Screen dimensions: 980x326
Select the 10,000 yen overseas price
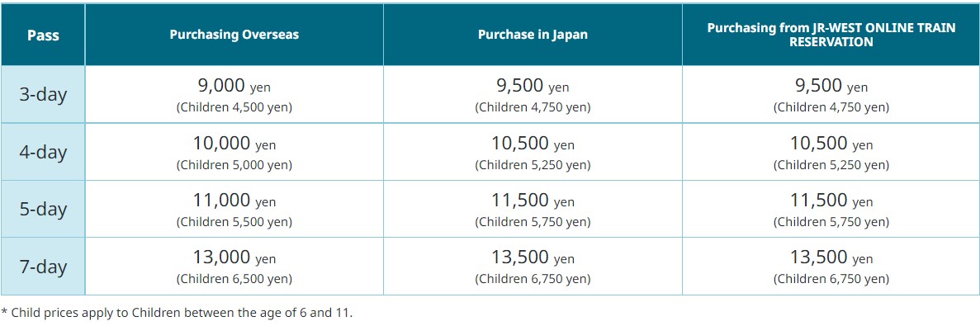(x=234, y=144)
